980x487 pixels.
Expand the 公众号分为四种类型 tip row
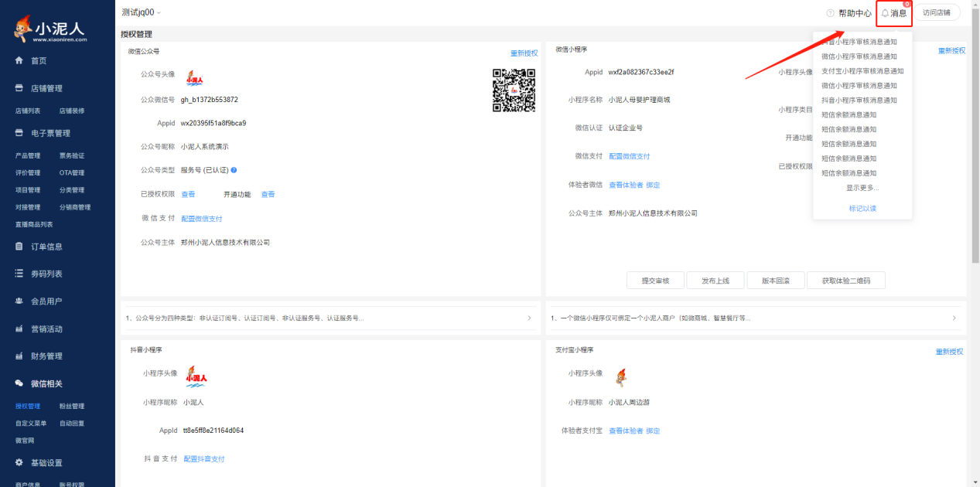[x=330, y=318]
